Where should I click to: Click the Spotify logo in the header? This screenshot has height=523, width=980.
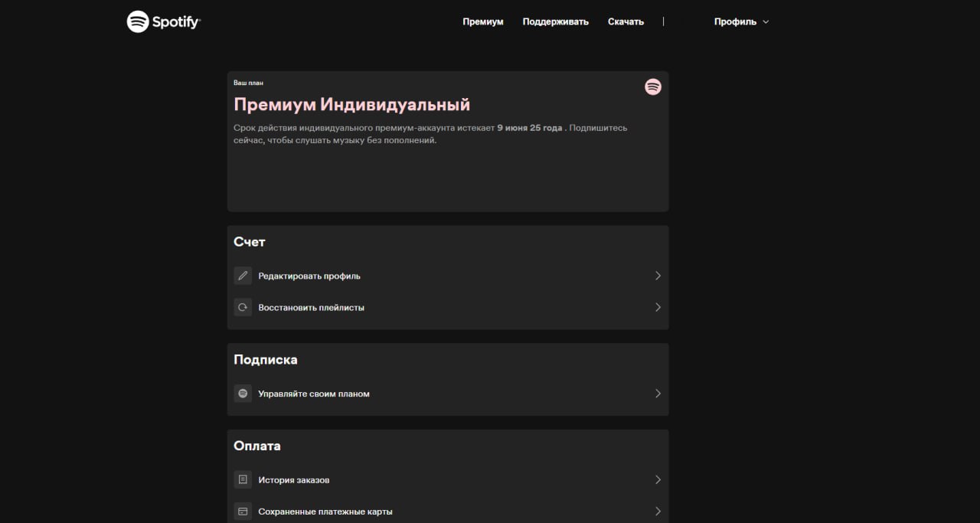coord(164,21)
